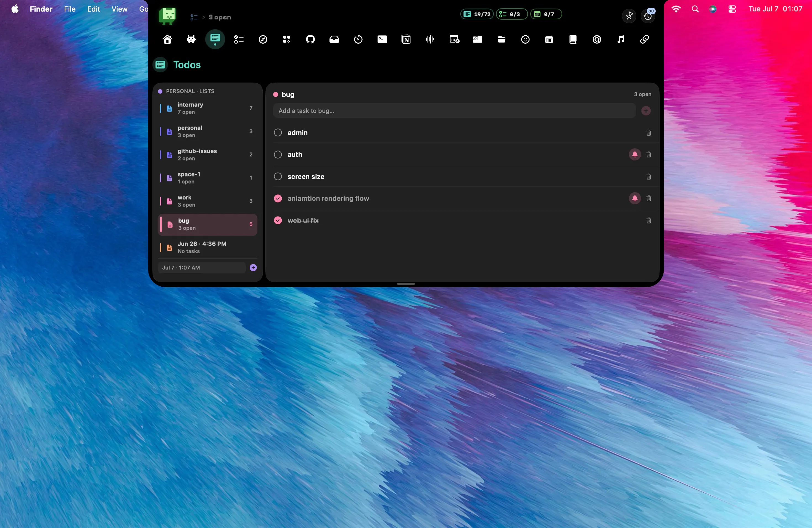
Task: Open the screen mirroring toolbar icon
Action: point(477,39)
